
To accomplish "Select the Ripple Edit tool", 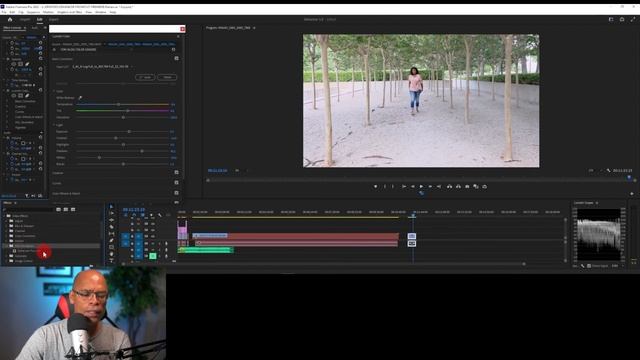I will [111, 220].
